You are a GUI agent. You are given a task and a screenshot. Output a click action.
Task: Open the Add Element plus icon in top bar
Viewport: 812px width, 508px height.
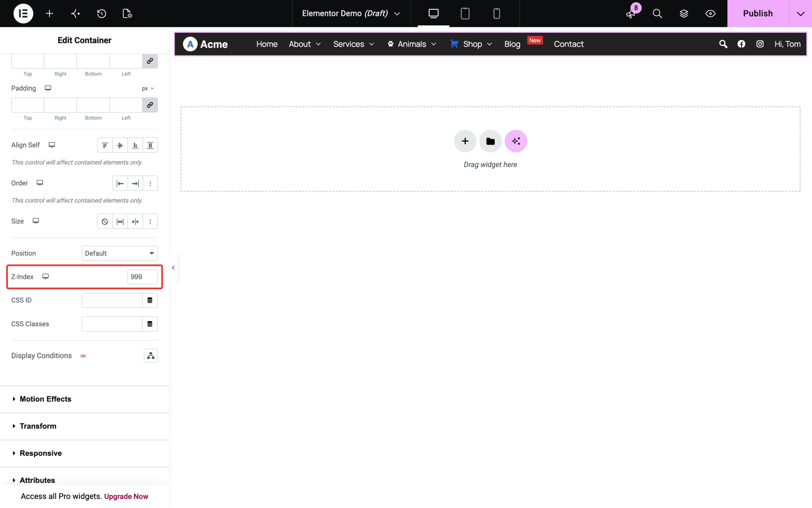coord(49,13)
